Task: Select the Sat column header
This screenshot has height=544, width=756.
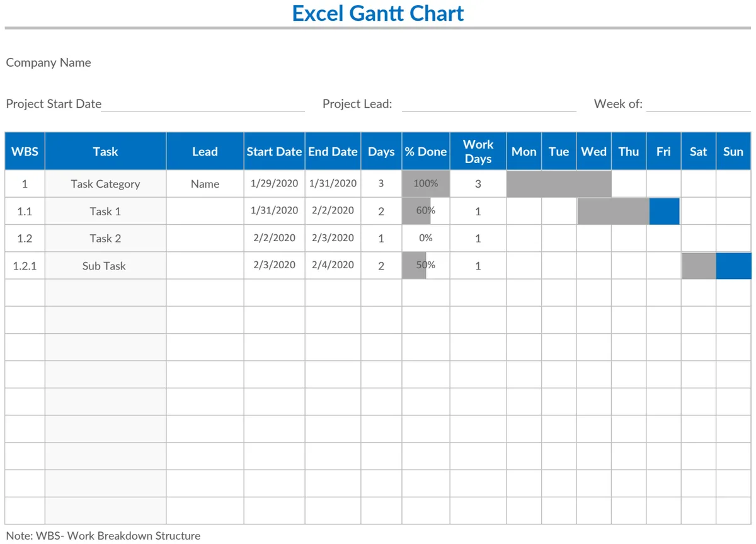Action: click(698, 151)
